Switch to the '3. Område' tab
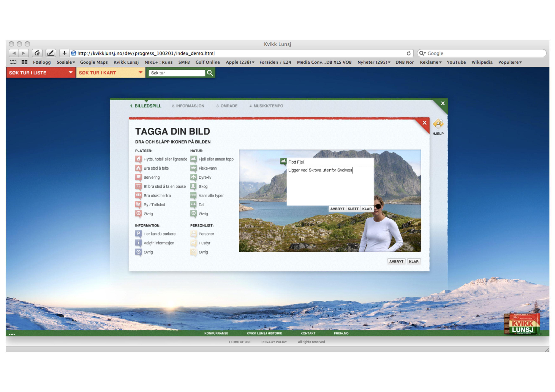This screenshot has width=555, height=392. [x=227, y=106]
